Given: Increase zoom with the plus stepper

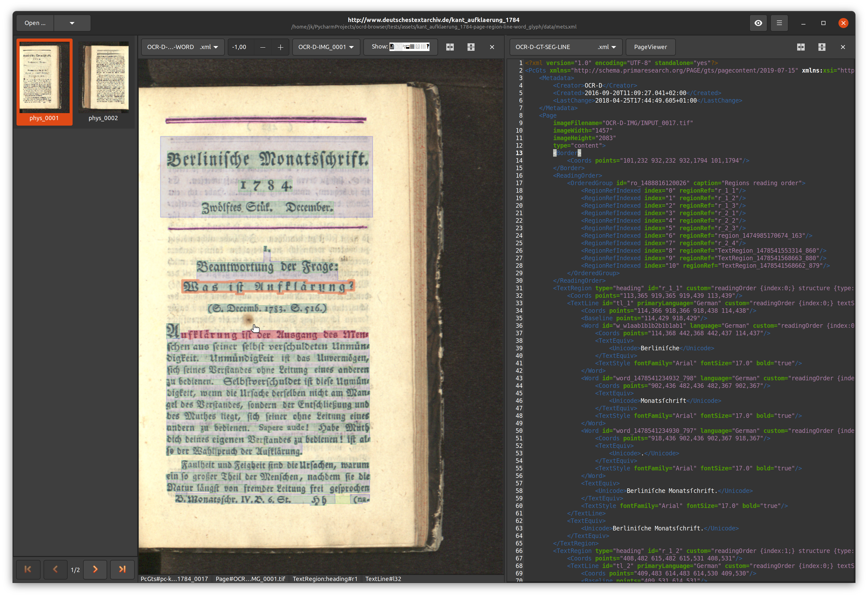Looking at the screenshot, I should point(280,47).
